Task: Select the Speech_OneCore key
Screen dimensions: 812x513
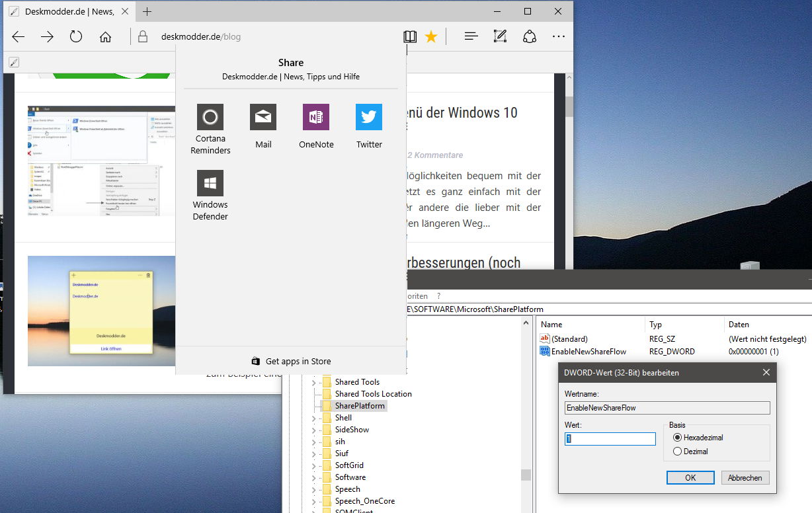Action: (x=365, y=501)
